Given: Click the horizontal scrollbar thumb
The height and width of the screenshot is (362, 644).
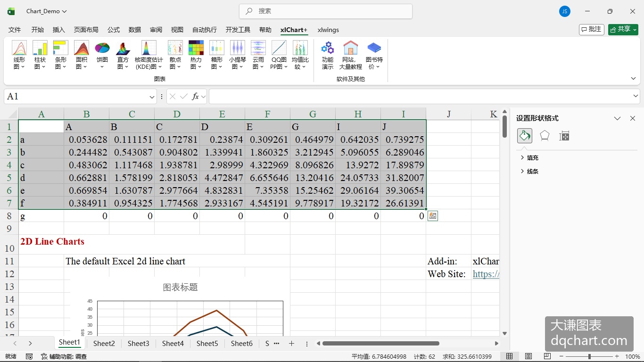Looking at the screenshot, I should [381, 344].
